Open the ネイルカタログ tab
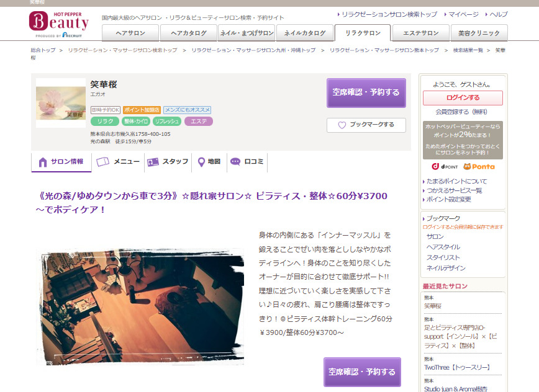This screenshot has width=539, height=392. click(x=305, y=33)
